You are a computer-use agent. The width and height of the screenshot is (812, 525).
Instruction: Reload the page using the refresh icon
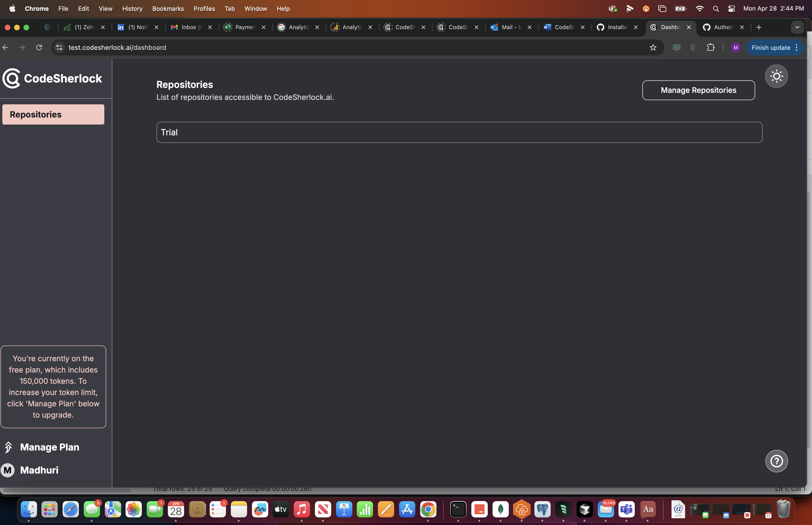click(x=39, y=47)
